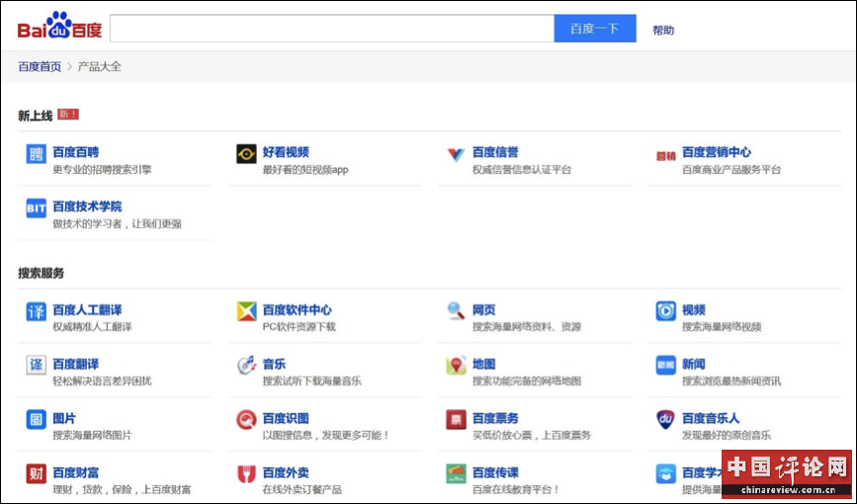Click the 新闻 blue icon

665,366
